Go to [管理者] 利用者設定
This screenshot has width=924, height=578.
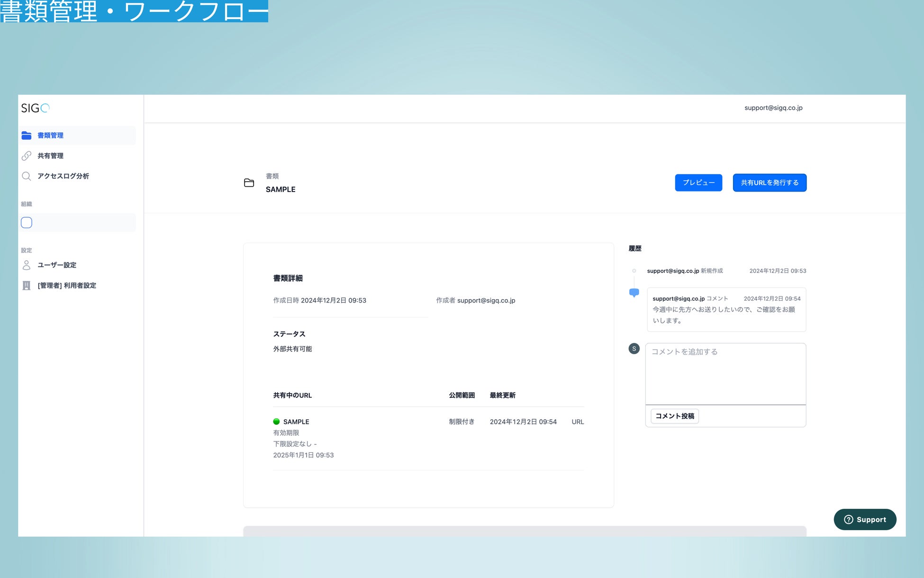pos(67,285)
